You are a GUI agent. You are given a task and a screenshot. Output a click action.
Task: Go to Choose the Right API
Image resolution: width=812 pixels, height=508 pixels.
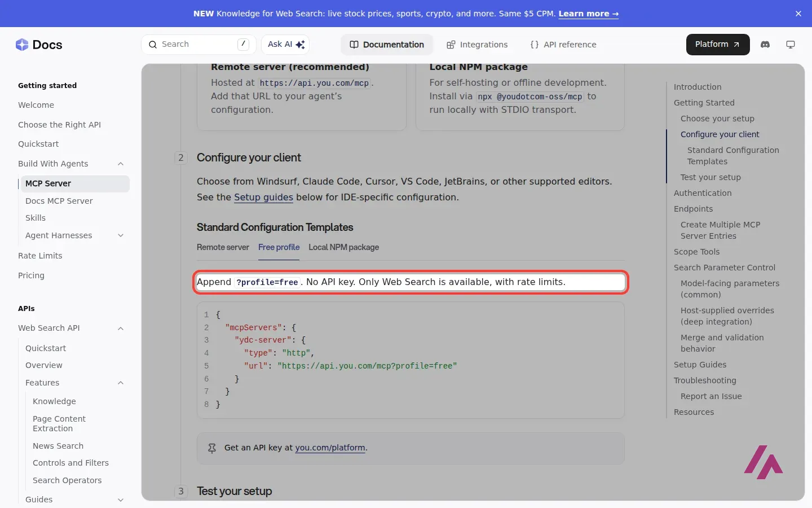tap(59, 125)
